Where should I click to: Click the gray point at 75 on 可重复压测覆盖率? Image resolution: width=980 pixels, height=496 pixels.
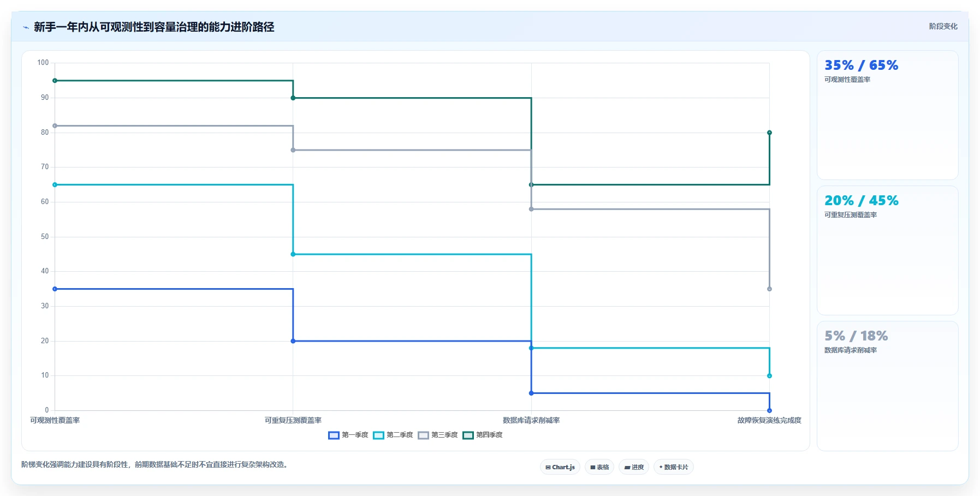pos(293,150)
